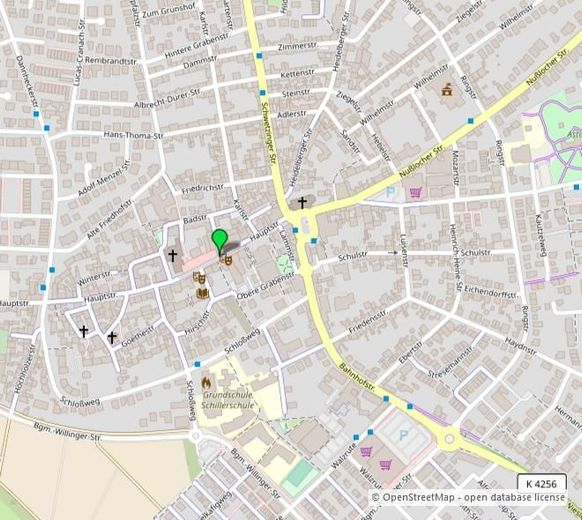Click the green location marker pin
The width and height of the screenshot is (582, 520).
pyautogui.click(x=219, y=242)
